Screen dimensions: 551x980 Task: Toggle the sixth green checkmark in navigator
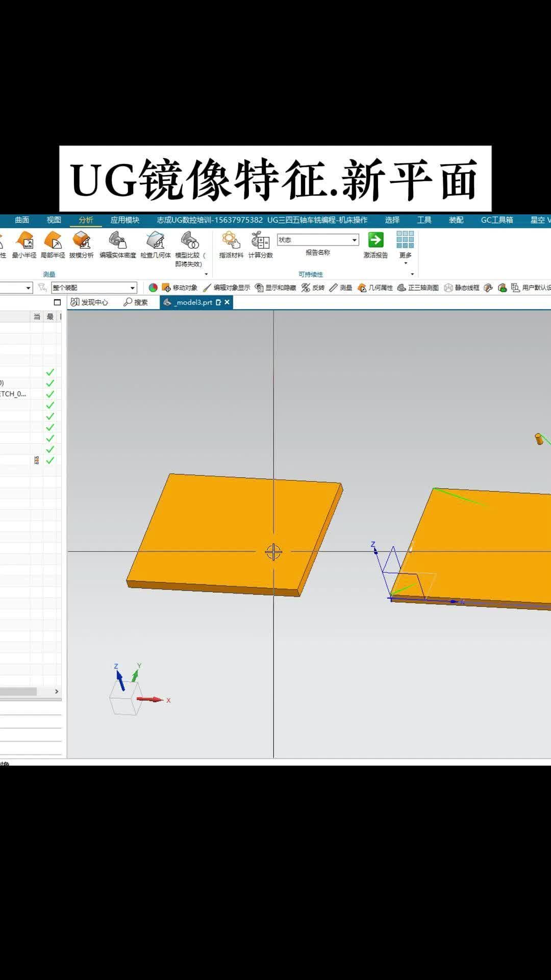(50, 427)
